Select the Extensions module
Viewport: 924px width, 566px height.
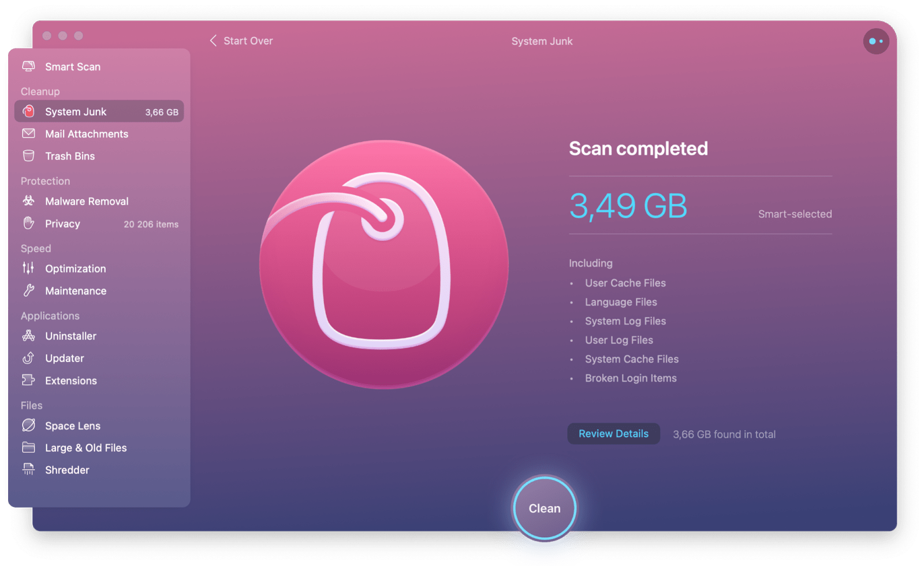point(99,380)
